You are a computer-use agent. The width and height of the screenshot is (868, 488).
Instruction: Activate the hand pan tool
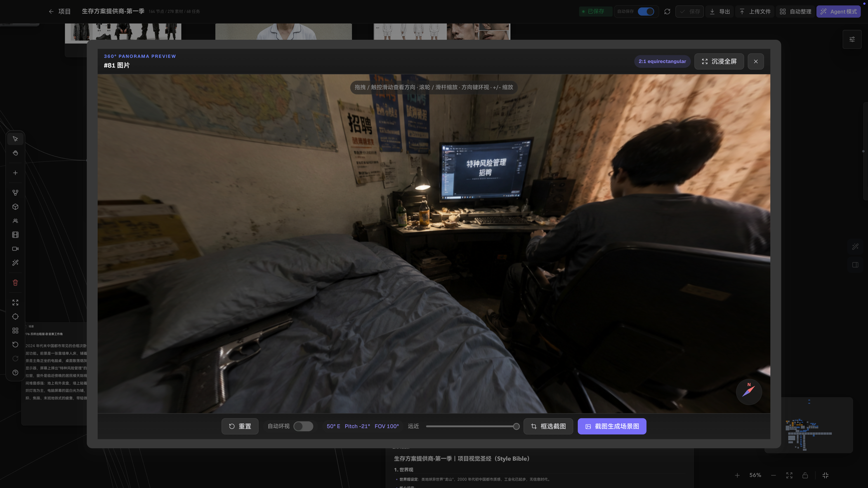tap(15, 153)
